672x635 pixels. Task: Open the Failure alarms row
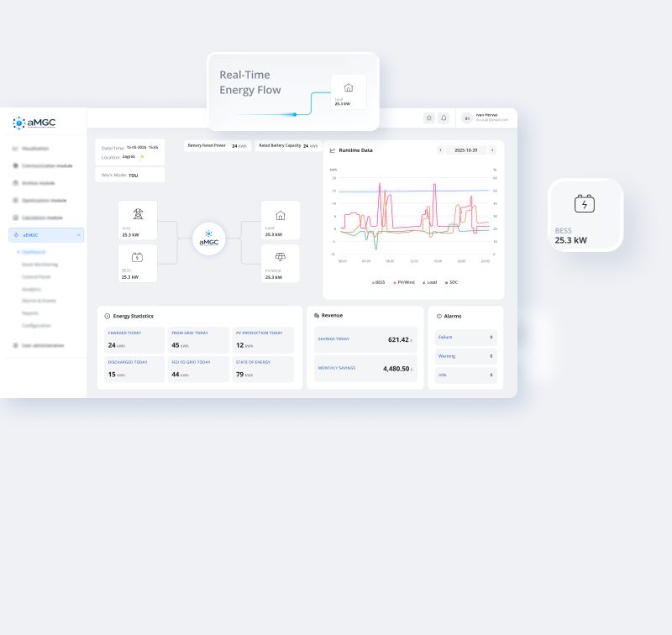466,337
